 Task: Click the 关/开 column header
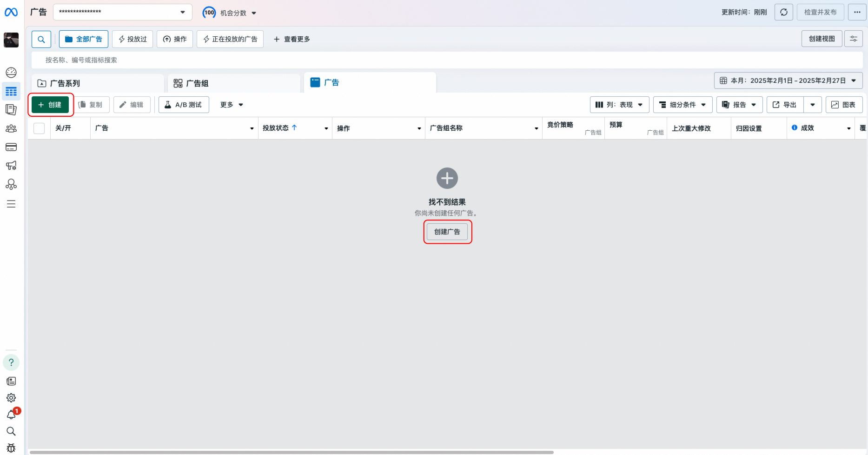[x=63, y=128]
